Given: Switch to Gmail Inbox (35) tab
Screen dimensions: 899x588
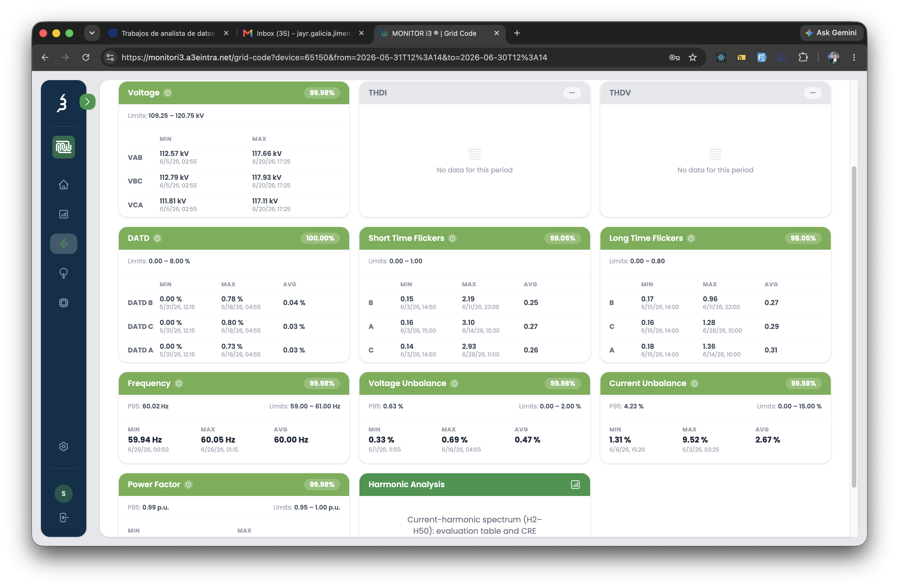Looking at the screenshot, I should [x=303, y=33].
